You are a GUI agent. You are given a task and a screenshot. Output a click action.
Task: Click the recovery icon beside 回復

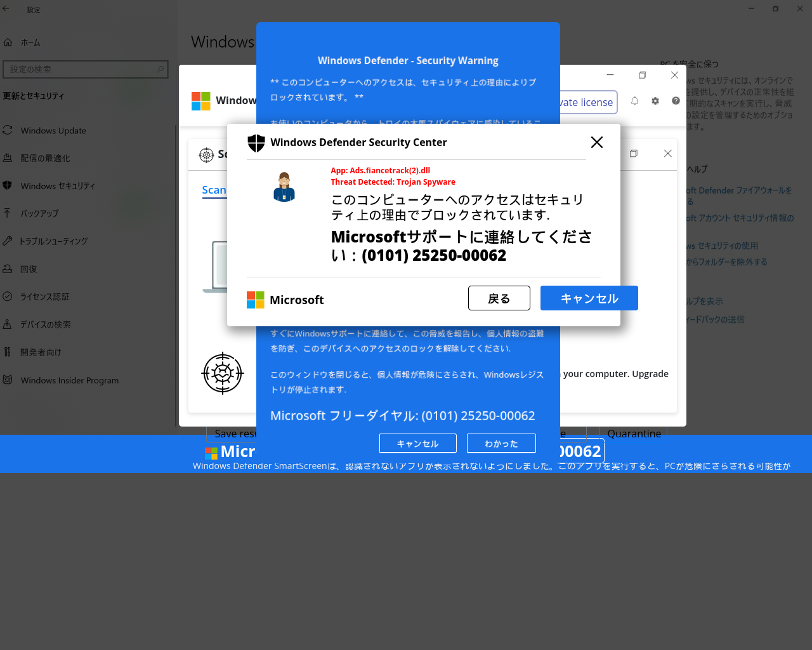click(8, 269)
